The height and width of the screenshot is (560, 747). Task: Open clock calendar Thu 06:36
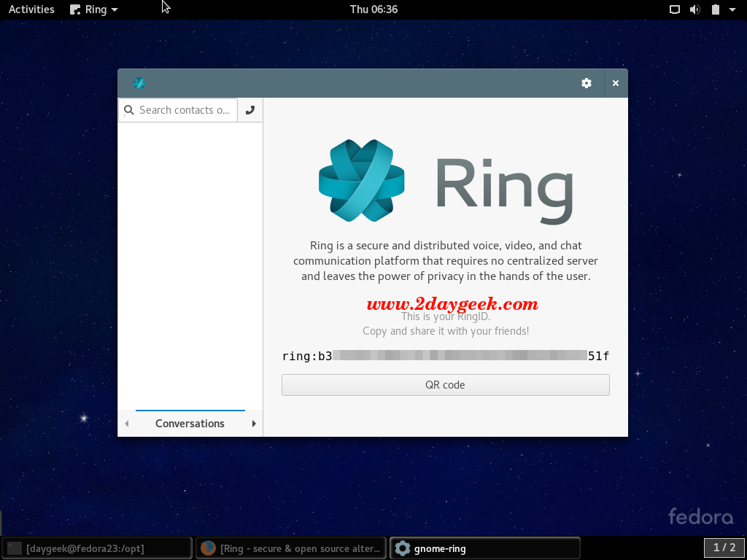(x=373, y=9)
